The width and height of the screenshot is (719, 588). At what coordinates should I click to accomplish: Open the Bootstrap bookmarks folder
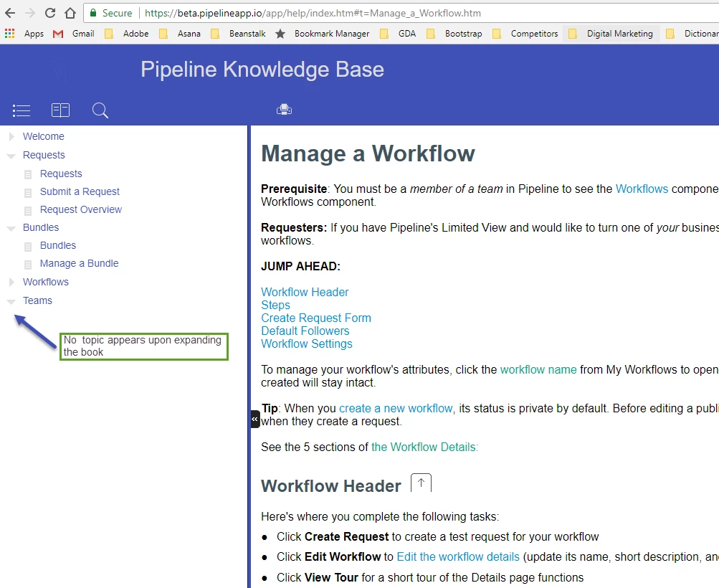[454, 34]
